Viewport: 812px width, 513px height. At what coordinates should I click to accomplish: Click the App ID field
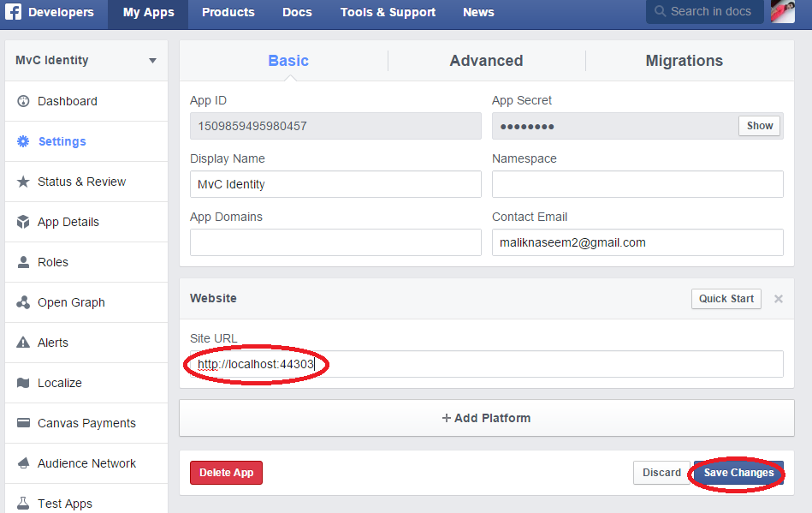click(x=335, y=126)
